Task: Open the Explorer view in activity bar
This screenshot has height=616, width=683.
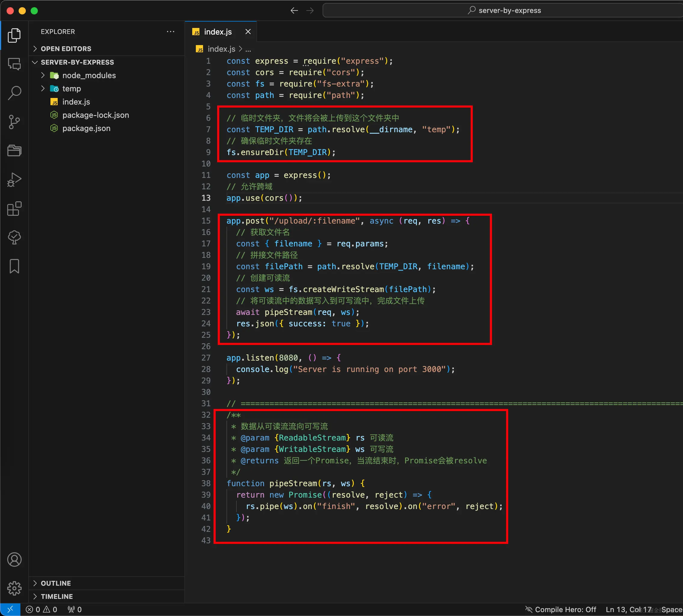Action: (14, 35)
